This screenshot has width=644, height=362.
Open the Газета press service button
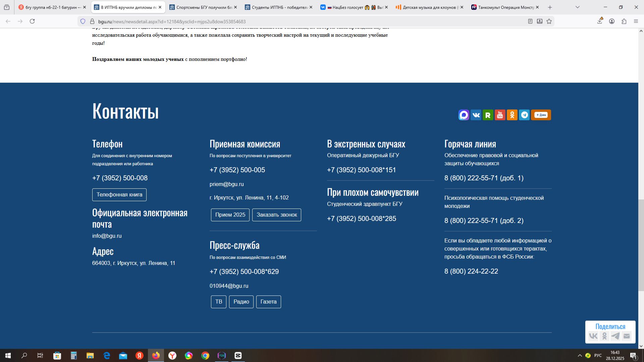click(x=269, y=302)
